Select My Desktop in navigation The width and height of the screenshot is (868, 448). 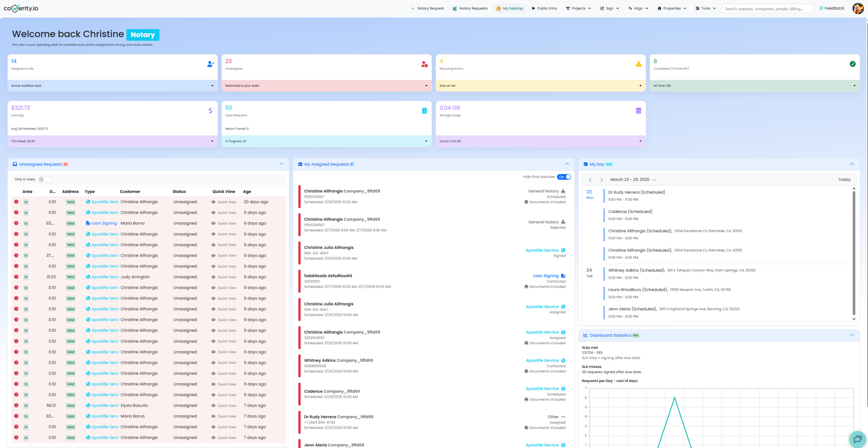(509, 8)
